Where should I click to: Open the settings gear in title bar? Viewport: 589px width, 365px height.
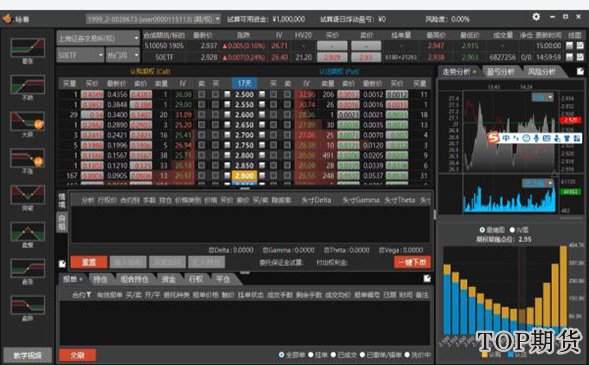(536, 17)
